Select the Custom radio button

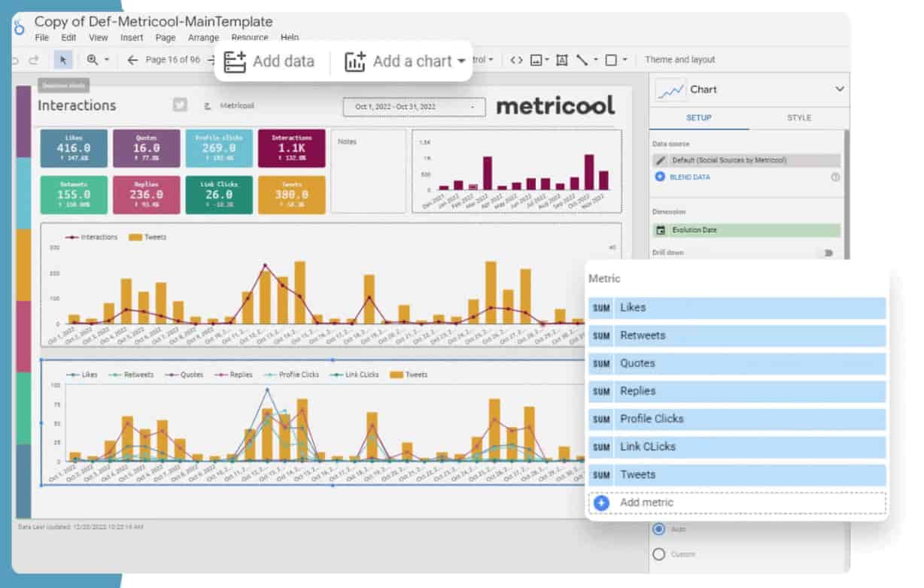(x=658, y=554)
